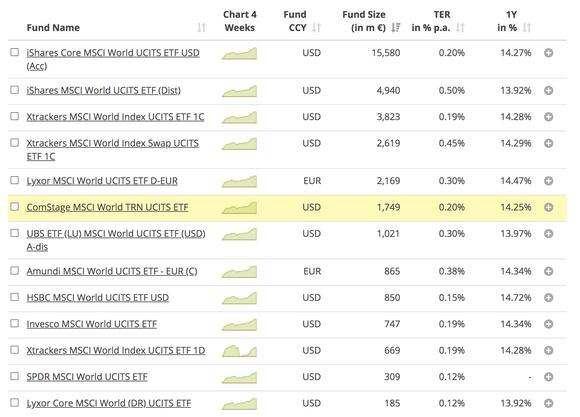This screenshot has width=580, height=417.
Task: Open Lyxor MSCI World UCITS ETF D-EUR link
Action: (102, 181)
